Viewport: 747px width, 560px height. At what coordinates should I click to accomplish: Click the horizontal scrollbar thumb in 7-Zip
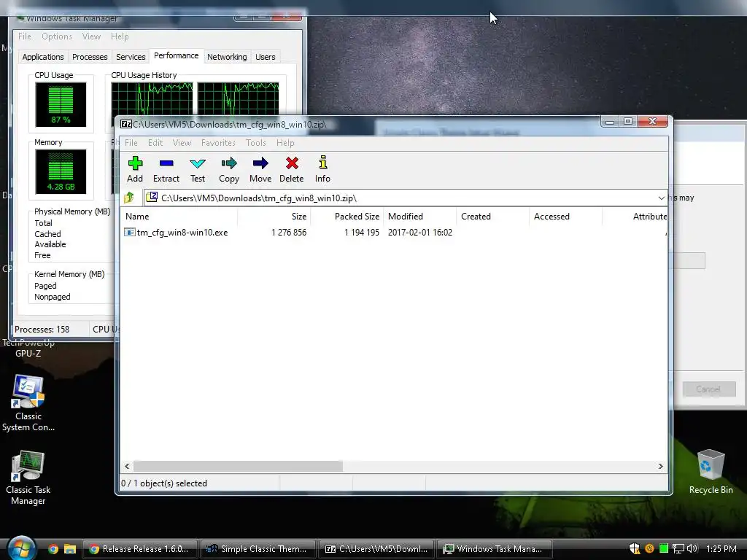pyautogui.click(x=239, y=466)
